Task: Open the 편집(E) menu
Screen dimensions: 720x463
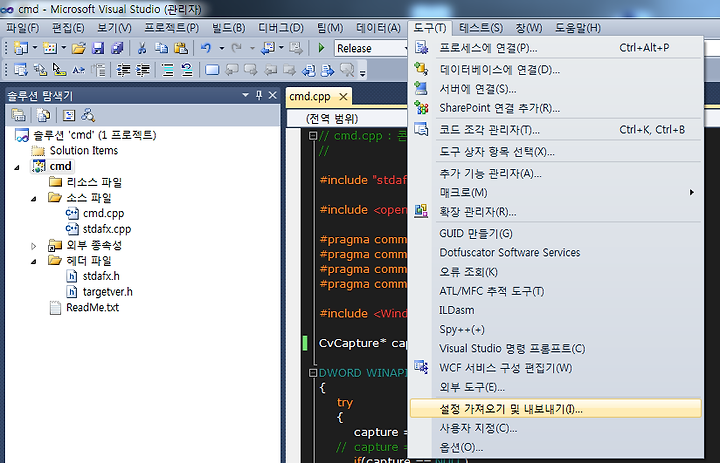Action: tap(68, 28)
